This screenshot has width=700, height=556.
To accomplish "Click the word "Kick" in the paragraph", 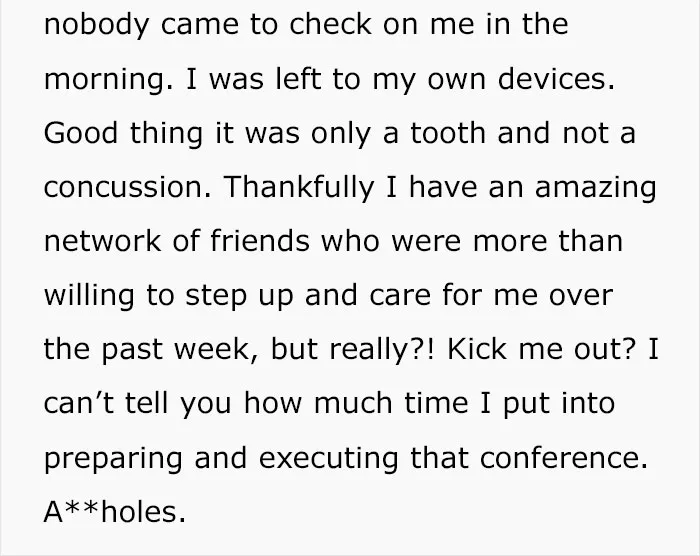I will tap(477, 349).
